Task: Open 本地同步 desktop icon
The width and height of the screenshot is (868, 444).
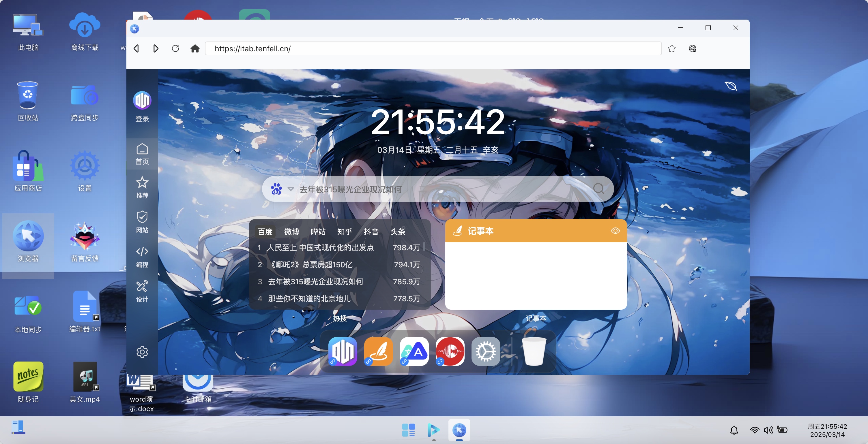Action: 28,314
